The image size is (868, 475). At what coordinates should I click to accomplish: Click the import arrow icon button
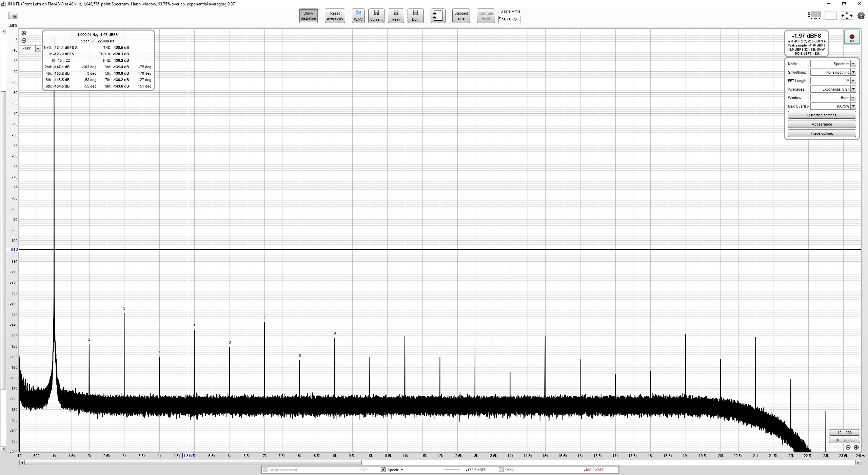[x=438, y=16]
